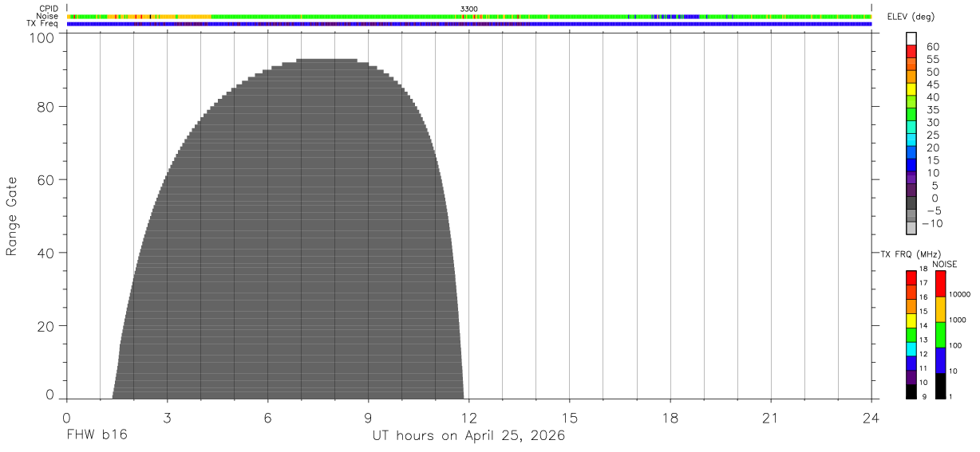Click the 'TX Freq' row label
Screen dimensions: 980x452
43,24
